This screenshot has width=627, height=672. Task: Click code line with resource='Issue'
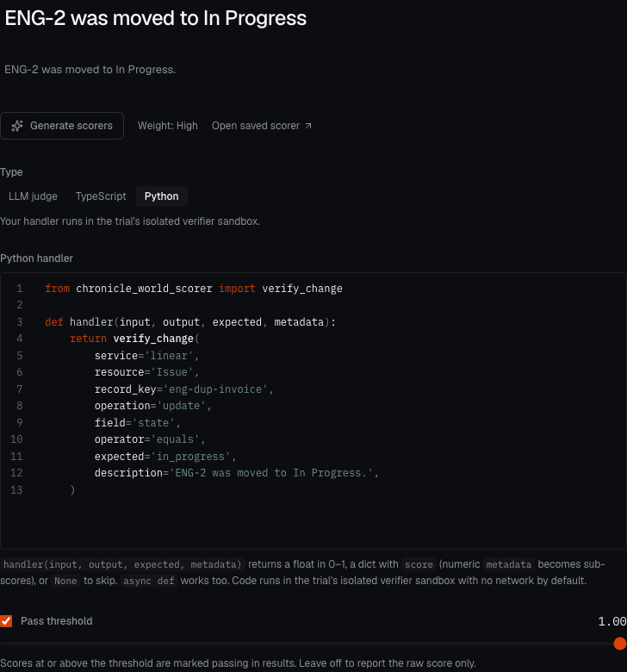146,372
